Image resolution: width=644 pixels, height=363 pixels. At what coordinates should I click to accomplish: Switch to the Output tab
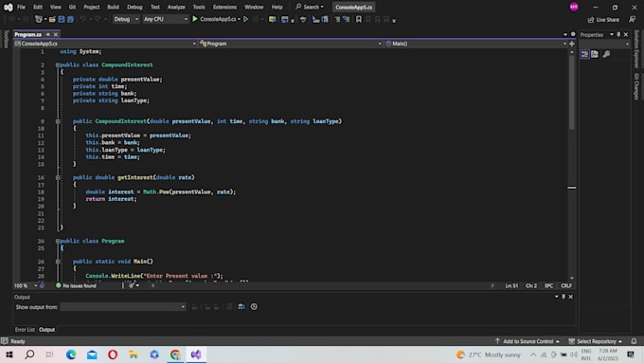pyautogui.click(x=46, y=330)
